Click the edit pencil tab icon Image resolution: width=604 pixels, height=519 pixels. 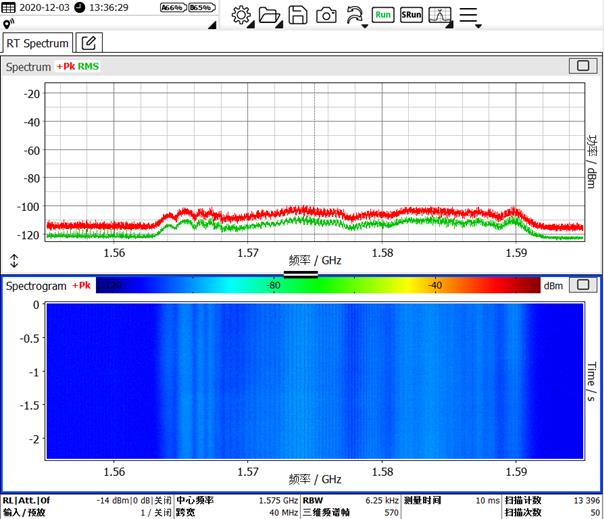pos(90,43)
